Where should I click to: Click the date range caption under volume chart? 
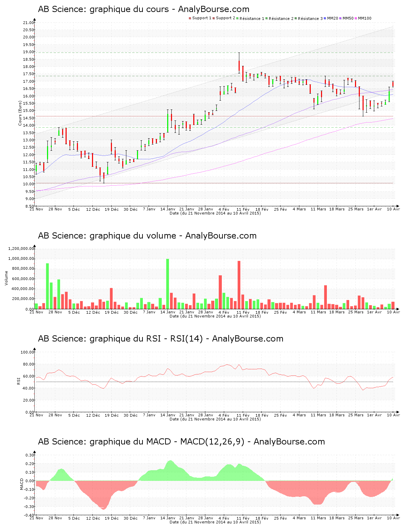(215, 316)
